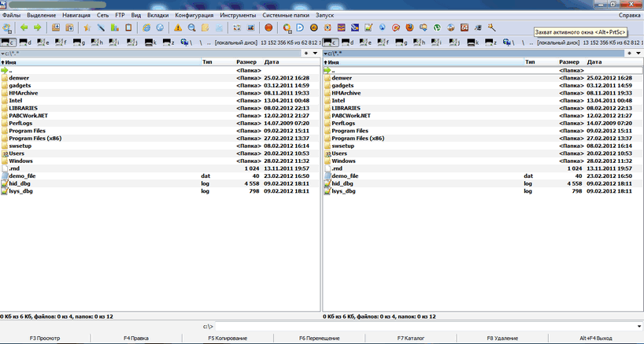Select drive k button in right panel
This screenshot has width=644, height=344.
(x=474, y=41)
